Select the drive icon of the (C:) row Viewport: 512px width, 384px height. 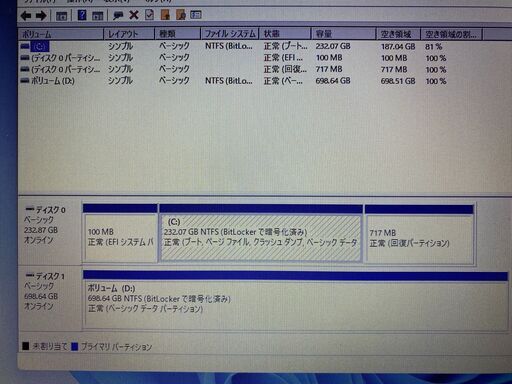[25, 46]
